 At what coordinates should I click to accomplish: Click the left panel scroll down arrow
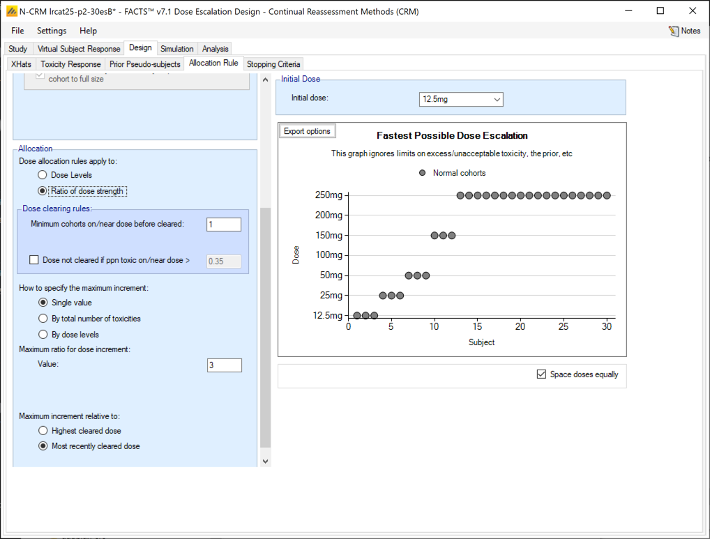pyautogui.click(x=265, y=461)
